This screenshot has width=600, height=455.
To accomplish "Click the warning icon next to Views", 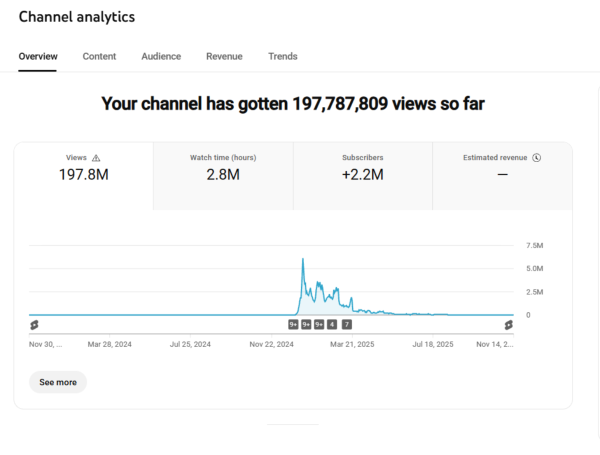I will point(97,158).
